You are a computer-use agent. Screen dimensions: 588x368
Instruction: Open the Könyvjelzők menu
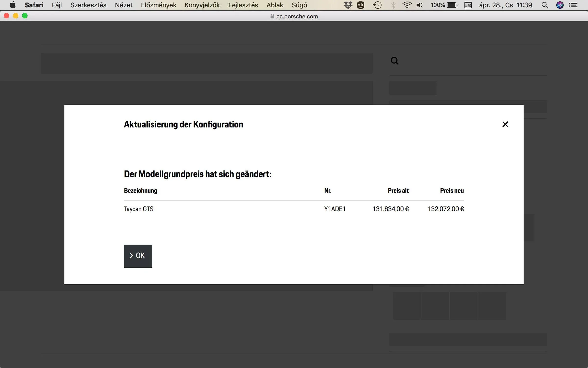[202, 5]
